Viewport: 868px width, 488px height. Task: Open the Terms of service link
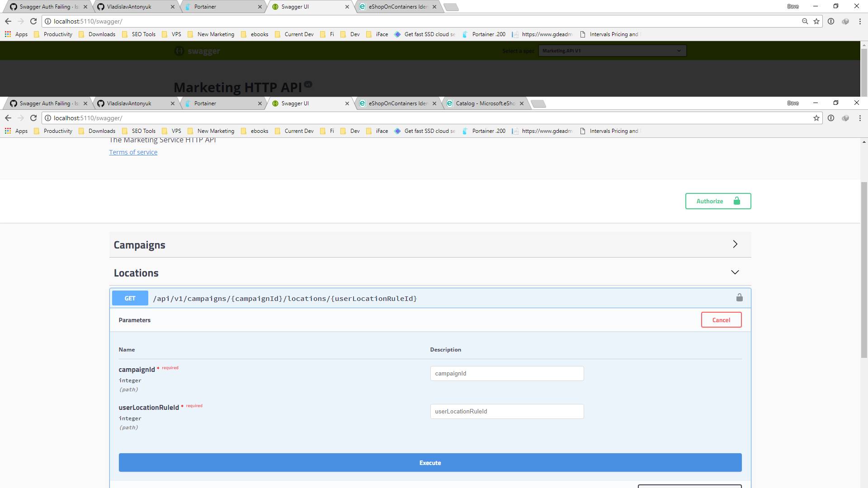pos(133,152)
